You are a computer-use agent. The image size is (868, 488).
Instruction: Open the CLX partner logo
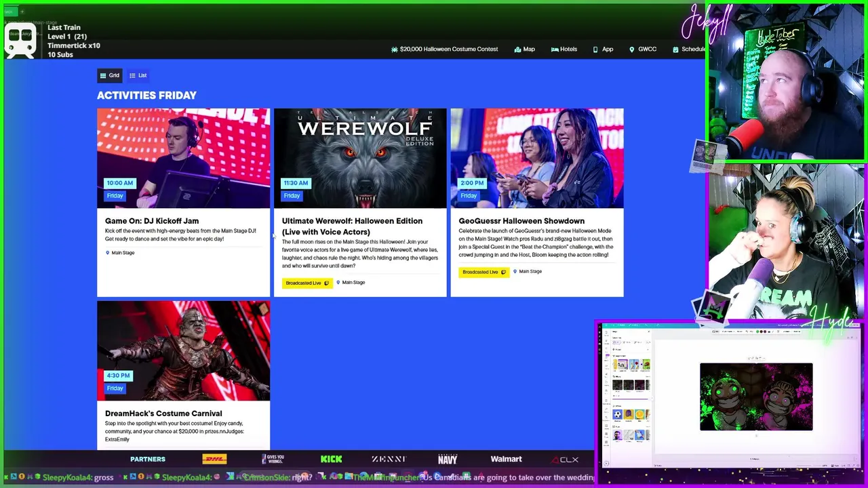(x=565, y=460)
